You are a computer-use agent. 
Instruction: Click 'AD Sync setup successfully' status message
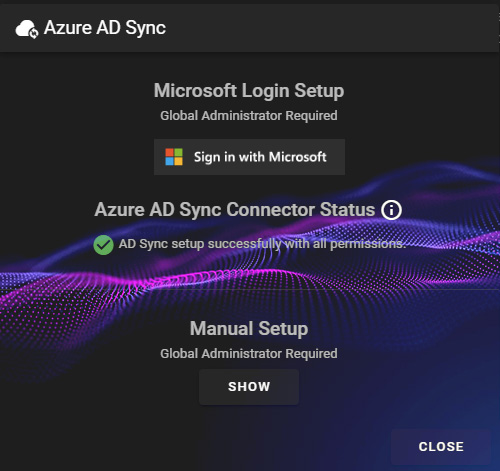[262, 244]
